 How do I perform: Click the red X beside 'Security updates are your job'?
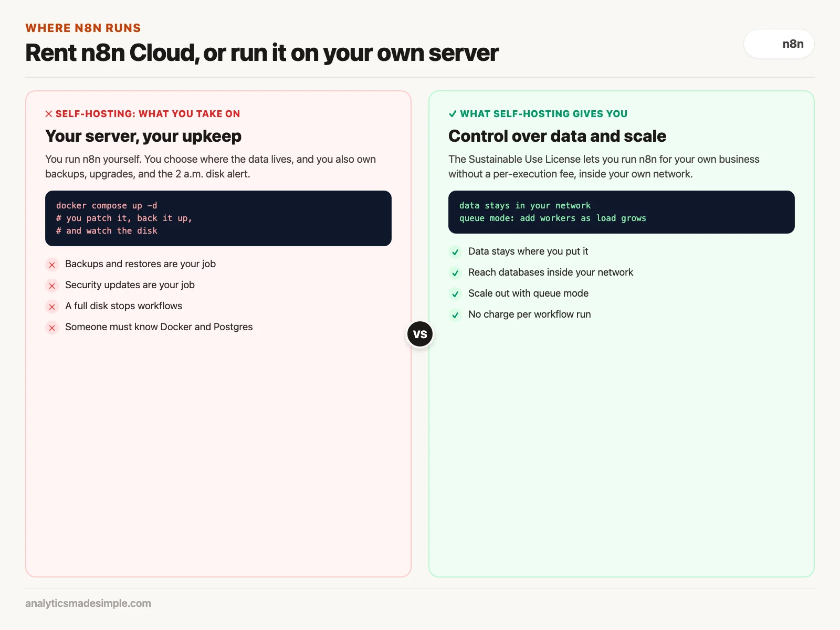tap(52, 286)
